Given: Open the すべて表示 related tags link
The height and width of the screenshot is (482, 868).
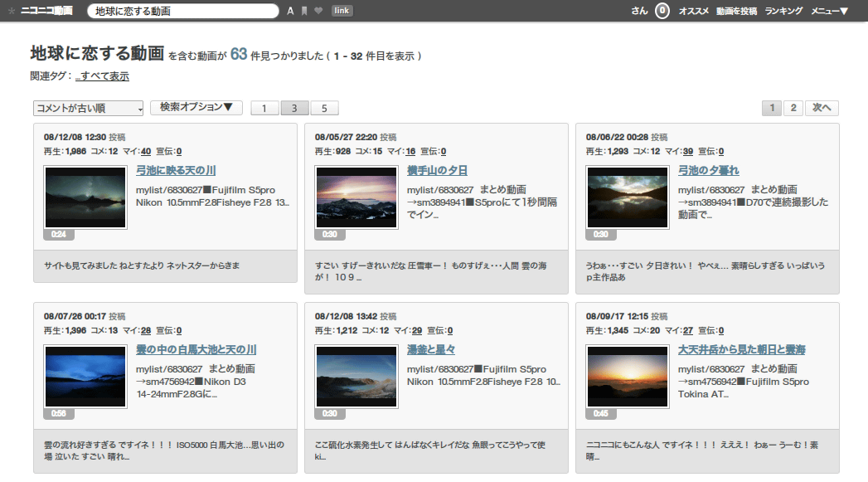Looking at the screenshot, I should [103, 76].
